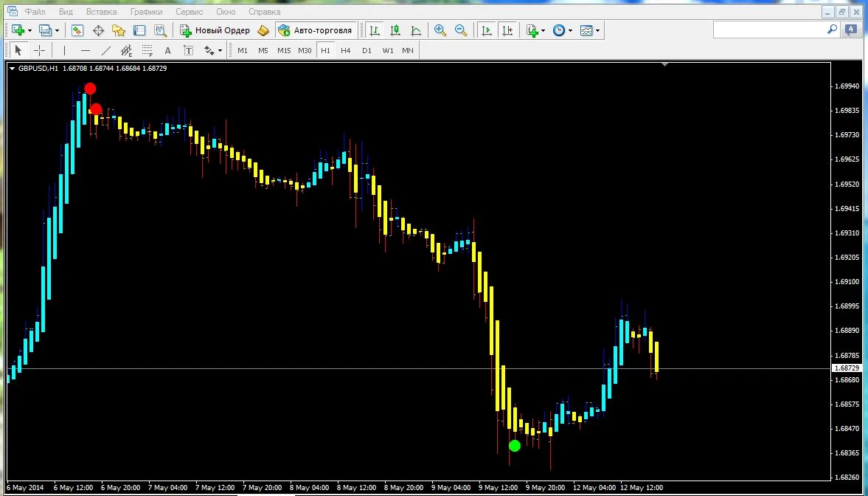Toggle Авто-торговля automated trading
This screenshot has height=496, width=868.
pyautogui.click(x=317, y=30)
